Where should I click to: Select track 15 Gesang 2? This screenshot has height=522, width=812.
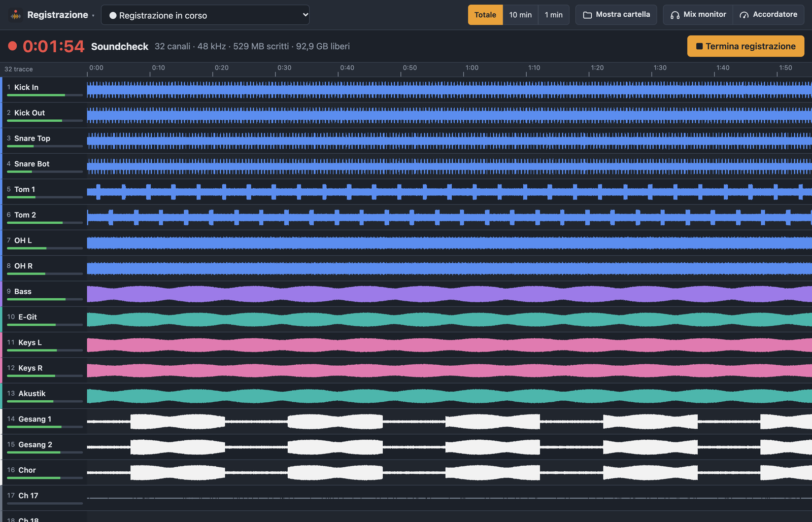coord(44,447)
